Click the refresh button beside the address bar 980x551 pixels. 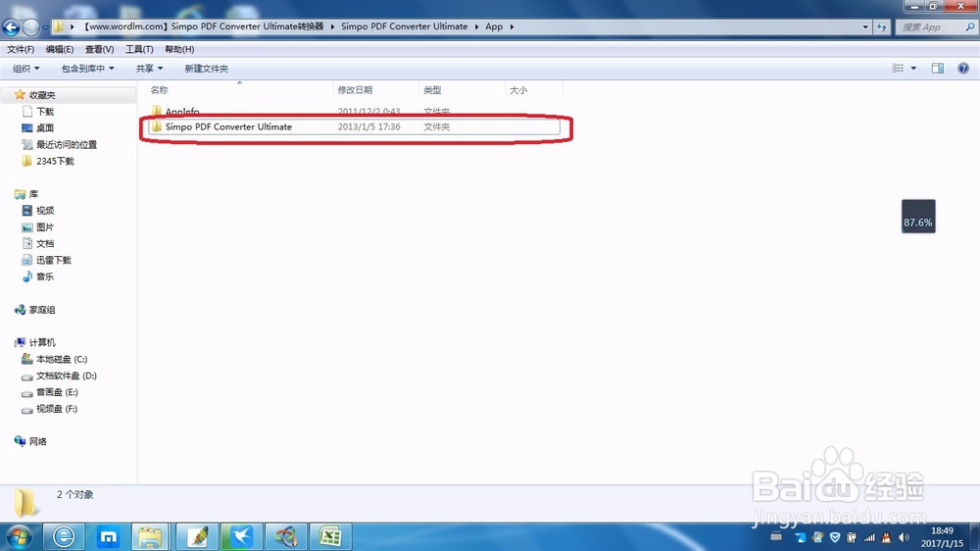pos(882,26)
